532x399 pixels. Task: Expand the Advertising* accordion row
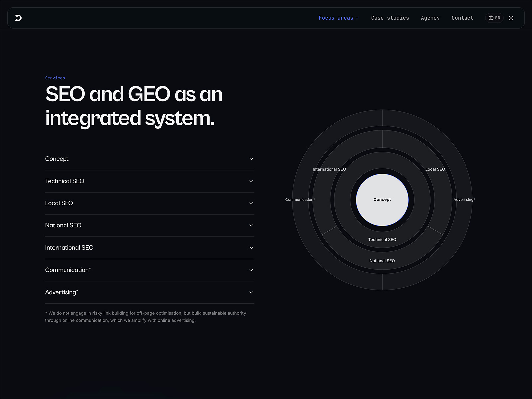tap(150, 292)
